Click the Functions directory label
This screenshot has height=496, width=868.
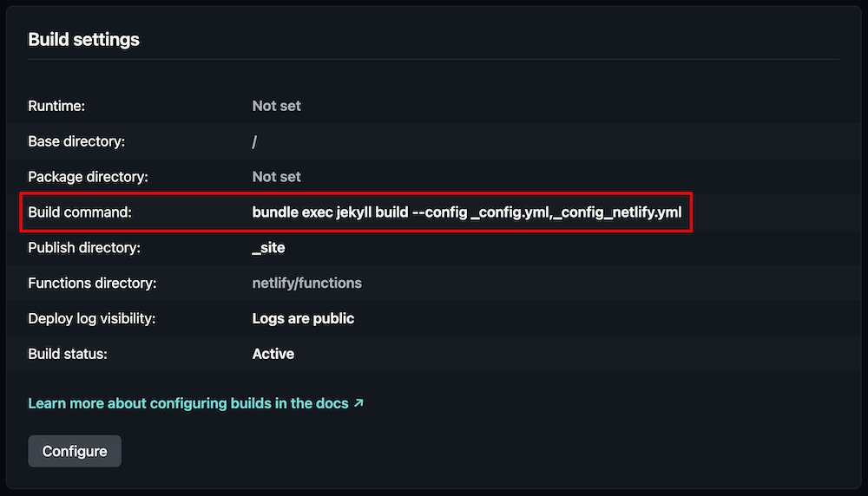click(92, 284)
